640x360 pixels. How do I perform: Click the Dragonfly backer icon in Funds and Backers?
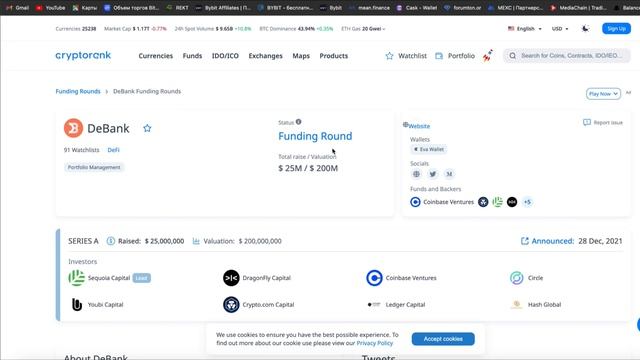point(512,202)
